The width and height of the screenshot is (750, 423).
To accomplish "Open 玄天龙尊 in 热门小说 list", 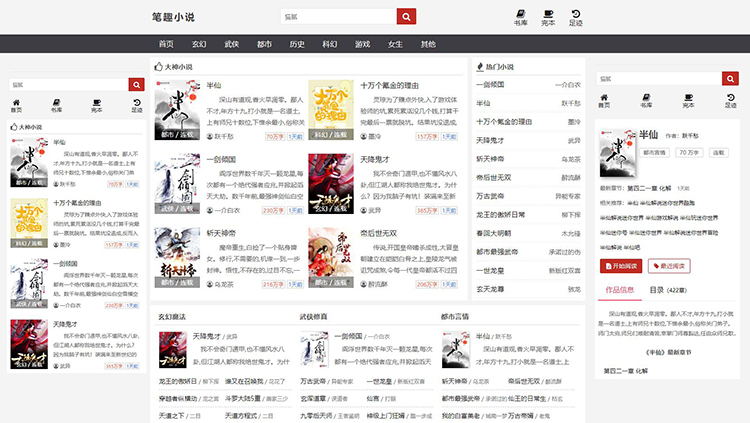I will tap(490, 289).
